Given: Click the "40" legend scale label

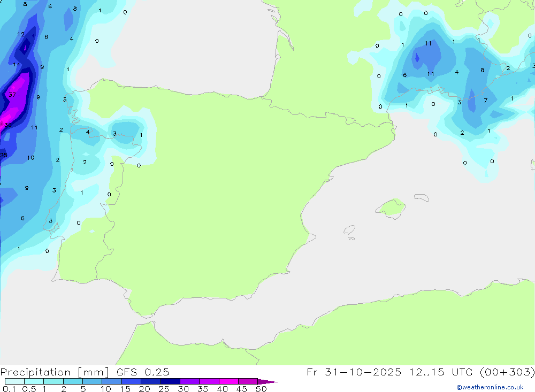Looking at the screenshot, I should tap(222, 389).
